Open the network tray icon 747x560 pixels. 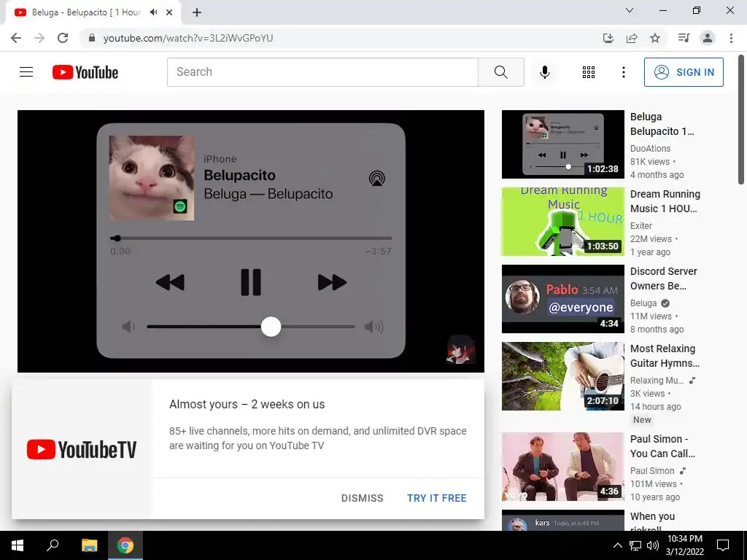pos(635,545)
